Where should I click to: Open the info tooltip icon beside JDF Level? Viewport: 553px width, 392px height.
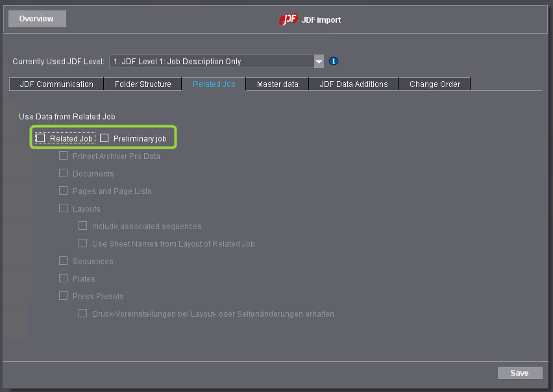333,60
